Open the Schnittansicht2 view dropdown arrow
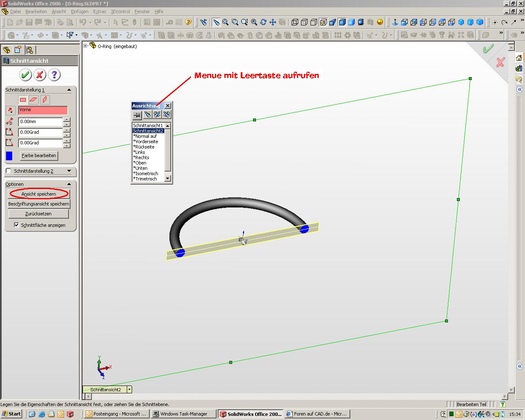Image resolution: width=525 pixels, height=420 pixels. (129, 390)
